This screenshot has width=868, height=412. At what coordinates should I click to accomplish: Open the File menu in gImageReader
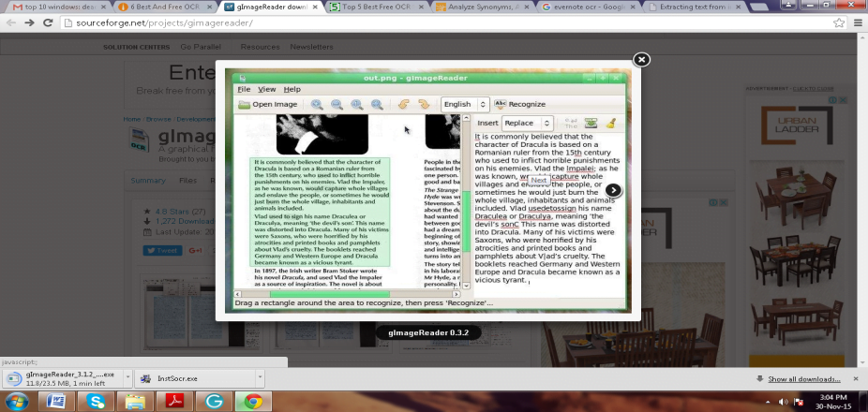(244, 89)
